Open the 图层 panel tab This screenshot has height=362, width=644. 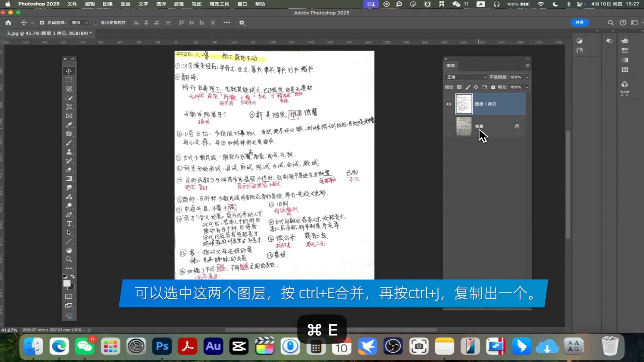(x=451, y=66)
